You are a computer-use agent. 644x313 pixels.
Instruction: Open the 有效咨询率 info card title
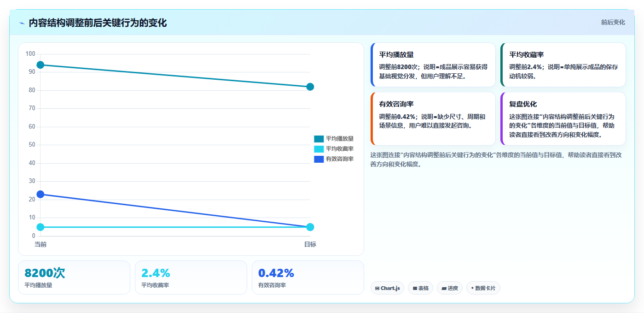coord(396,104)
